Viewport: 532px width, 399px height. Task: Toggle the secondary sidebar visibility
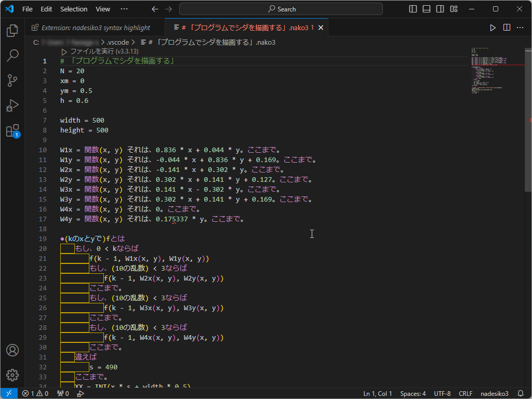(440, 9)
